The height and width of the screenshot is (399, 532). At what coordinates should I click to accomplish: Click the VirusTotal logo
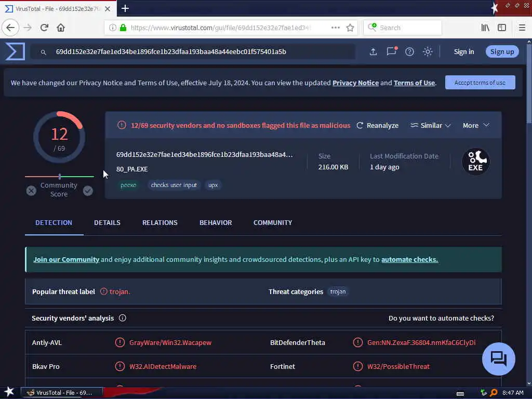15,51
